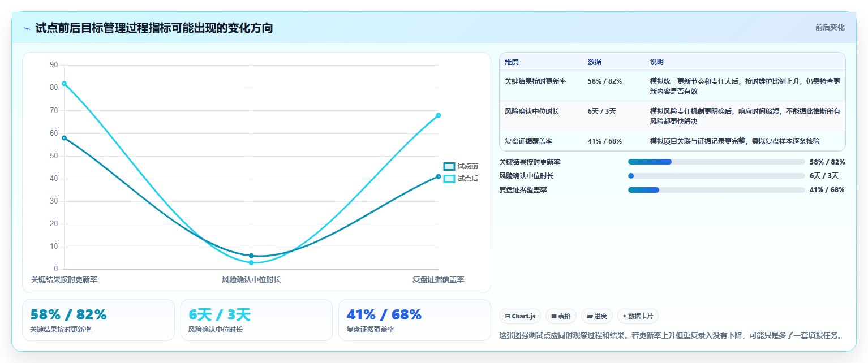868x363 pixels.
Task: Click progress value 41% / 68% at right
Action: click(827, 190)
